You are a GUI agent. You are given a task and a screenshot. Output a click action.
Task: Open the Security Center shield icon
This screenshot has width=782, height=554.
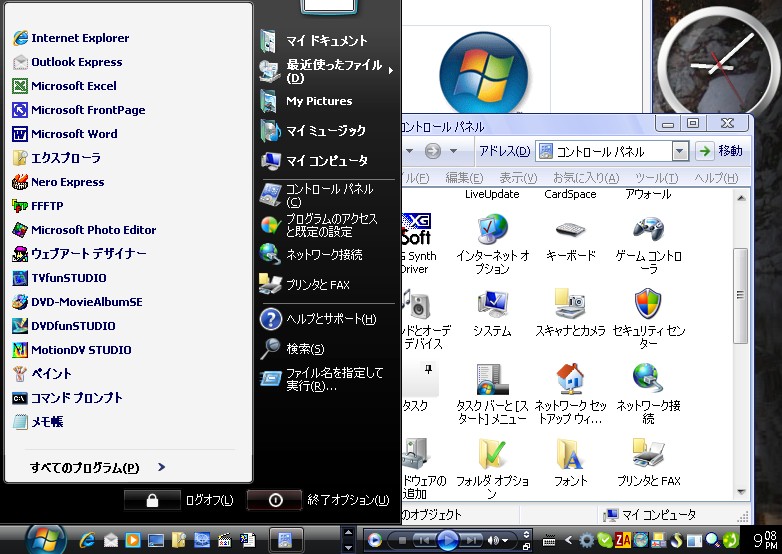pyautogui.click(x=648, y=305)
